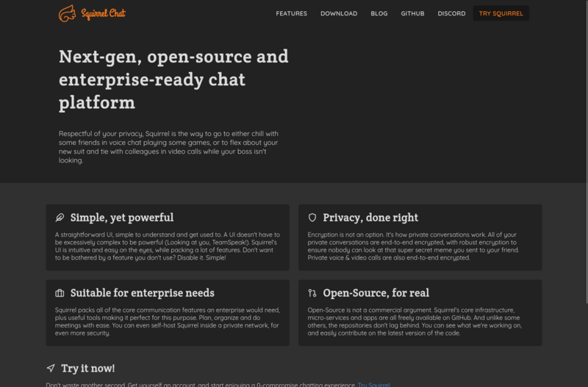Select the heading Suitable for enterprise needs
Image resolution: width=588 pixels, height=387 pixels.
point(143,293)
